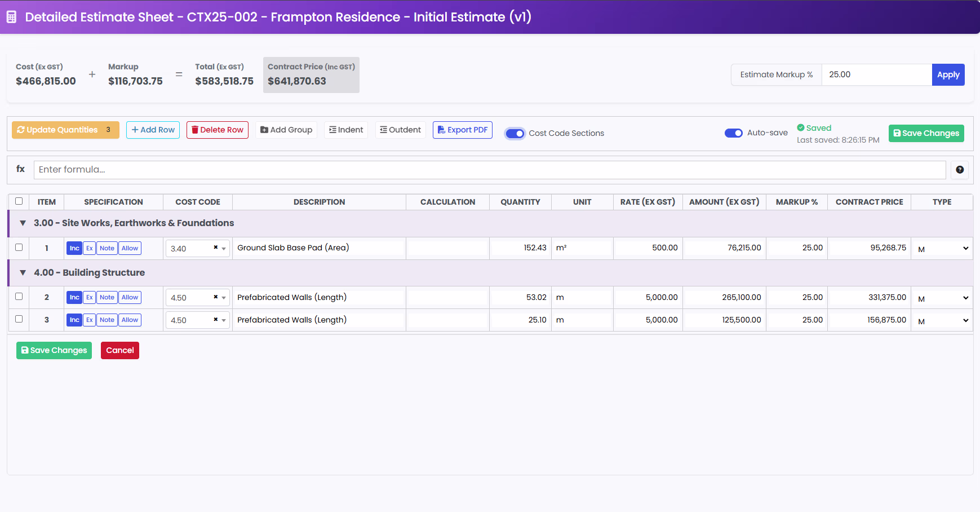Select Allow specification for item 2

pyautogui.click(x=130, y=297)
